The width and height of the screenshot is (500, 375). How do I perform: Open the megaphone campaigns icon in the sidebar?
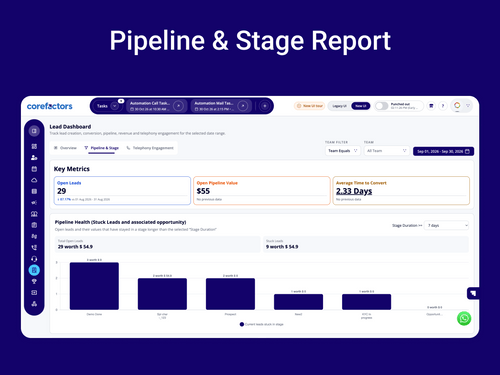point(34,203)
